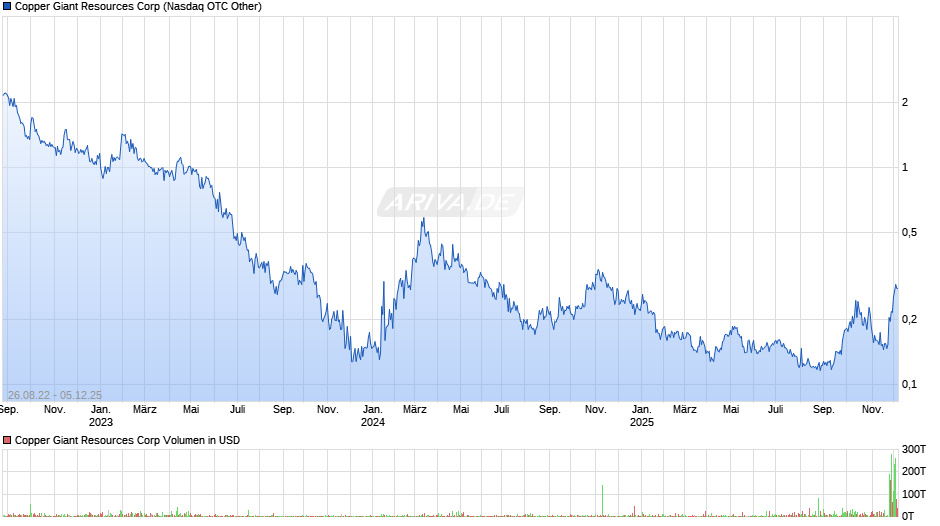Click the price axis label 1
This screenshot has width=940, height=526.
(905, 167)
